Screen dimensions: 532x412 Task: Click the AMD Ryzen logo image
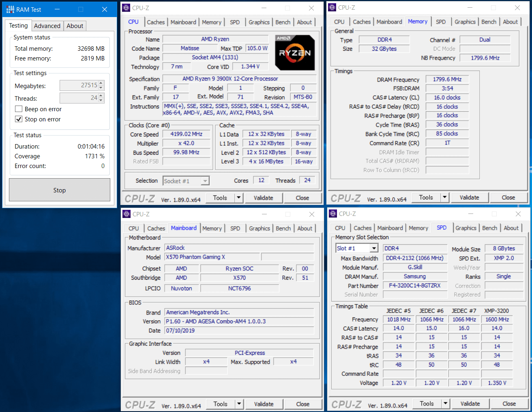click(x=295, y=53)
